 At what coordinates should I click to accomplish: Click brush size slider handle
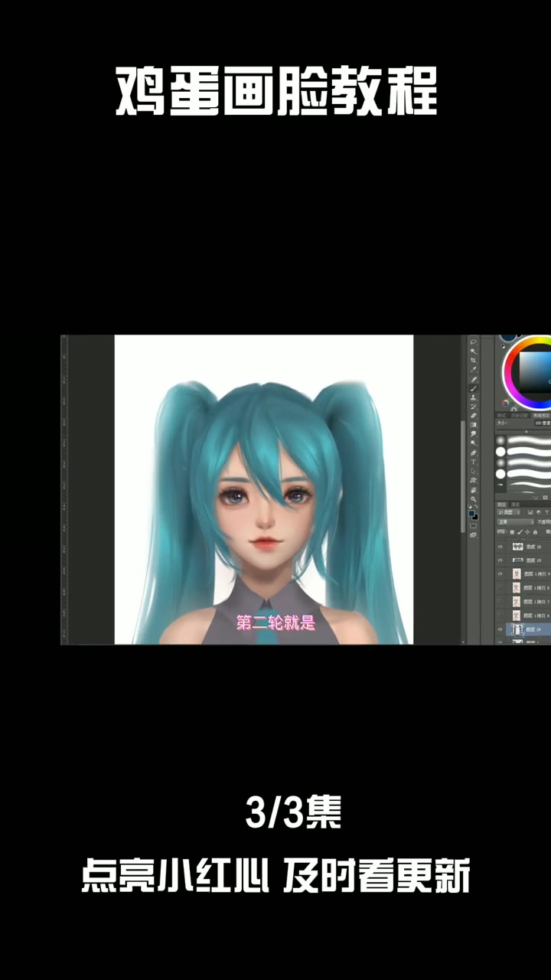coord(527,432)
